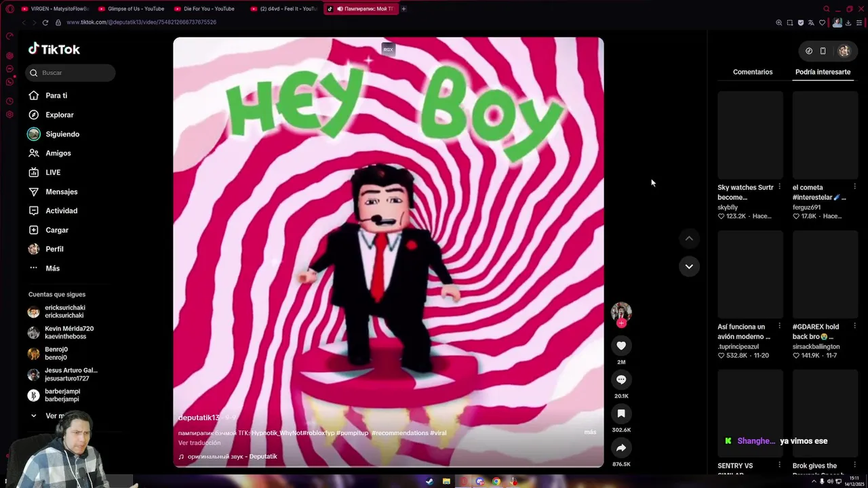Open the #recommendations hashtag

click(399, 432)
